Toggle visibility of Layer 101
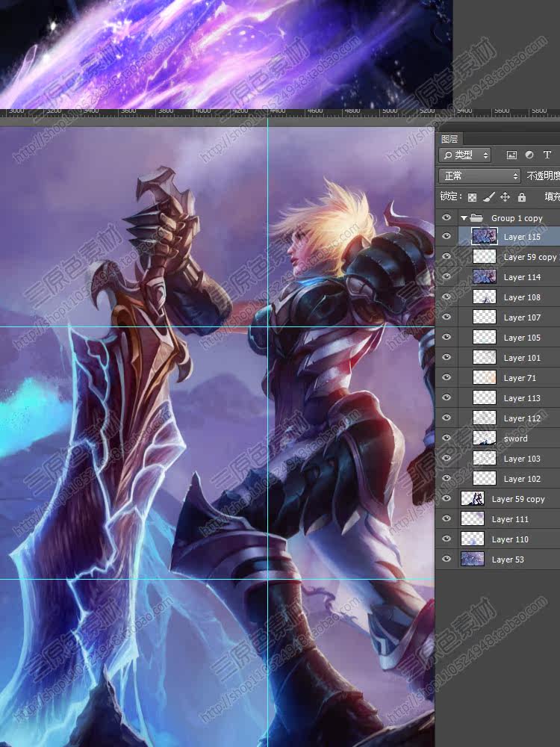Viewport: 560px width, 747px height. (447, 357)
